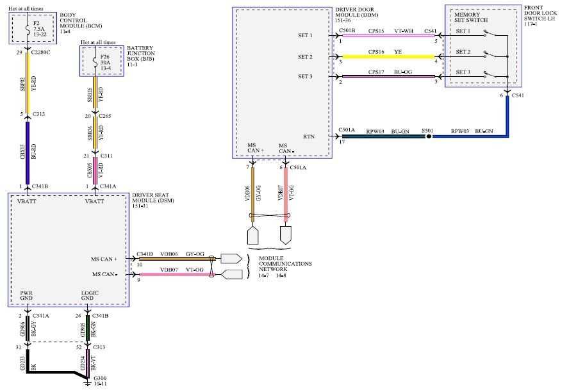
Task: Click the CPS15 VT-WH violet wire
Action: point(389,35)
